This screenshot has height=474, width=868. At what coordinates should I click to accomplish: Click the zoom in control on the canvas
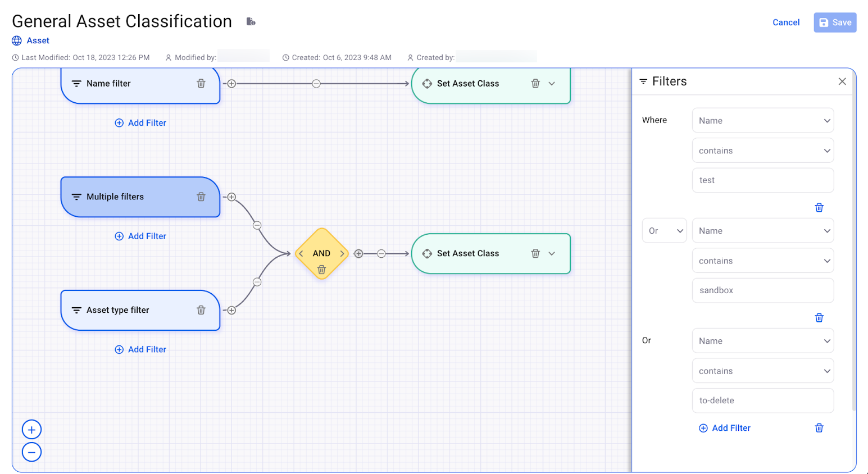[31, 429]
